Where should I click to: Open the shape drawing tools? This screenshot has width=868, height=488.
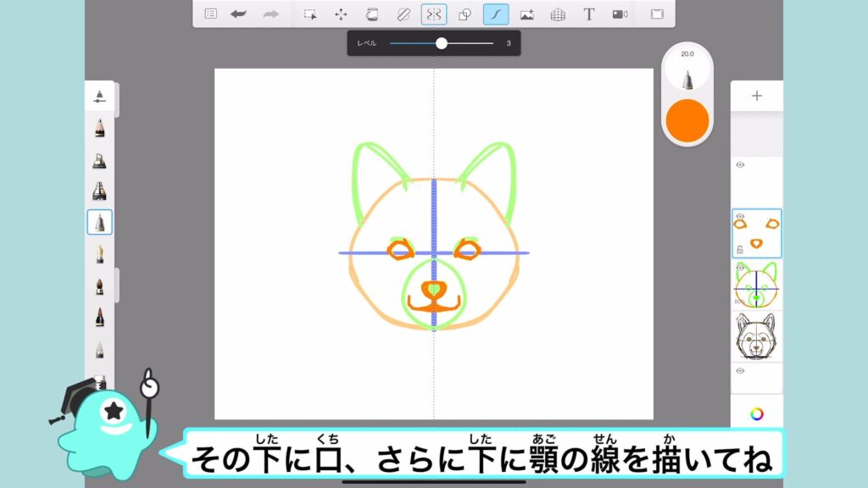point(465,14)
